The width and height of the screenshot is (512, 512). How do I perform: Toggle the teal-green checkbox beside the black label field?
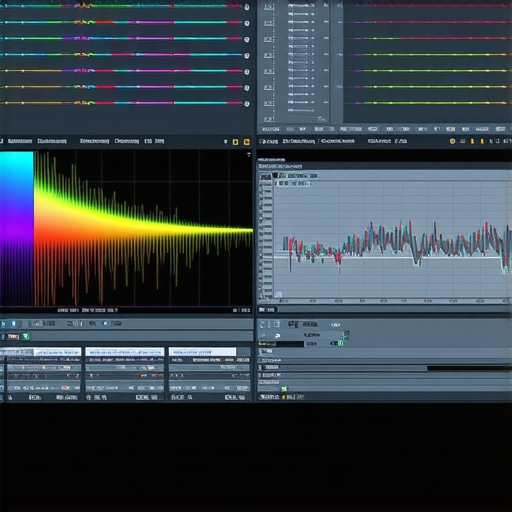point(339,343)
